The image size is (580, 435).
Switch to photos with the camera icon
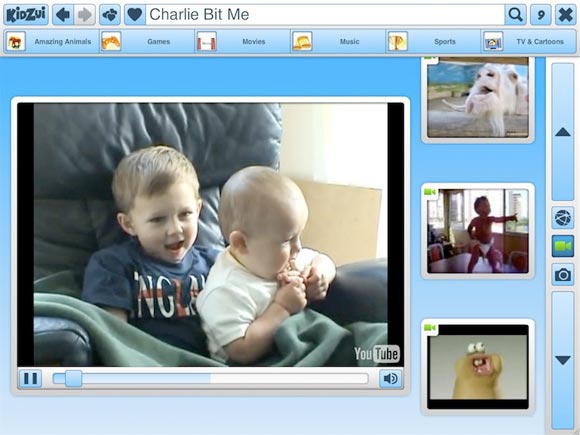click(x=563, y=274)
